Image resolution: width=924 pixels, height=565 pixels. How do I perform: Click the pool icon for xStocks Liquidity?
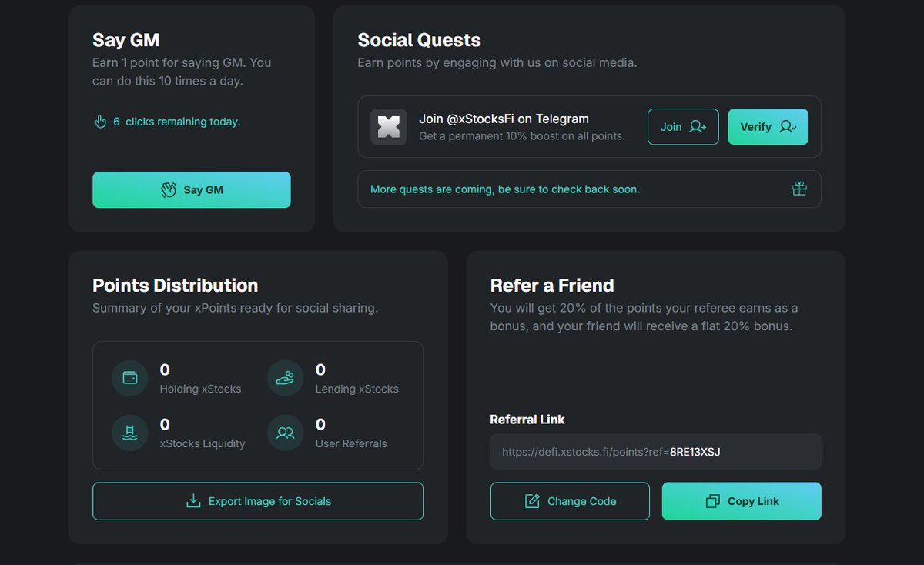pos(130,433)
